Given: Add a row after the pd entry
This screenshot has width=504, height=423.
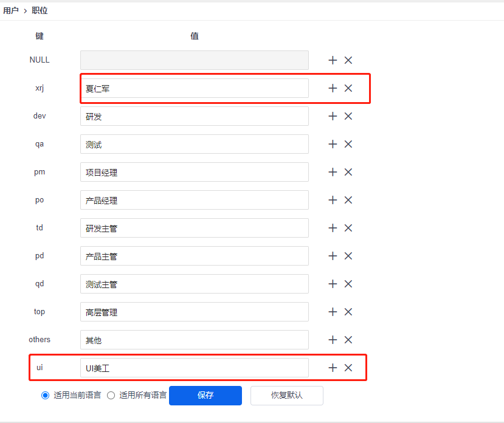Looking at the screenshot, I should coord(333,256).
